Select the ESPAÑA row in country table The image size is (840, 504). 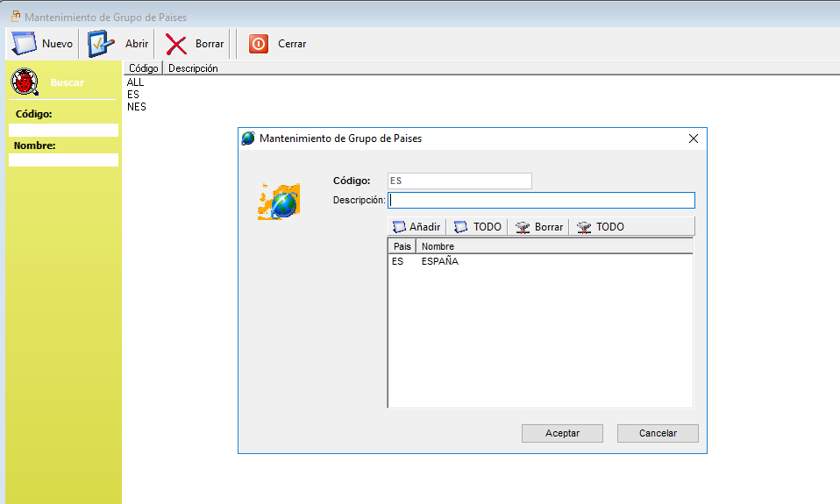click(x=439, y=261)
